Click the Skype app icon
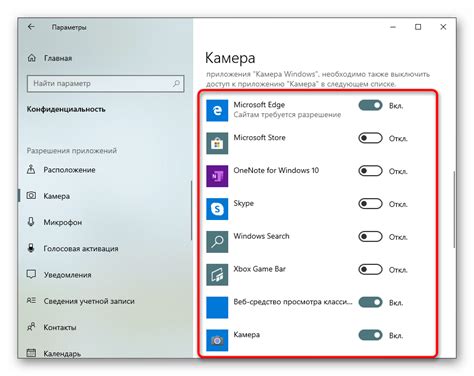The width and height of the screenshot is (474, 376). [217, 209]
